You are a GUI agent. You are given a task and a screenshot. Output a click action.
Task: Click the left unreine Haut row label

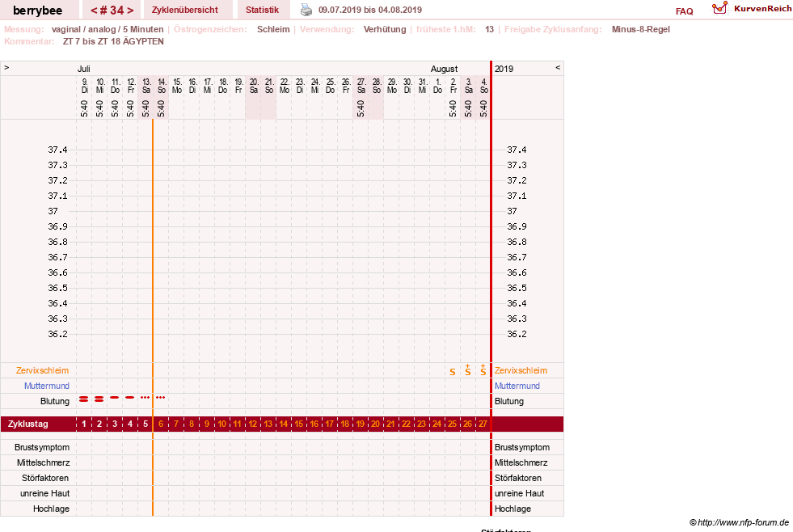click(44, 493)
